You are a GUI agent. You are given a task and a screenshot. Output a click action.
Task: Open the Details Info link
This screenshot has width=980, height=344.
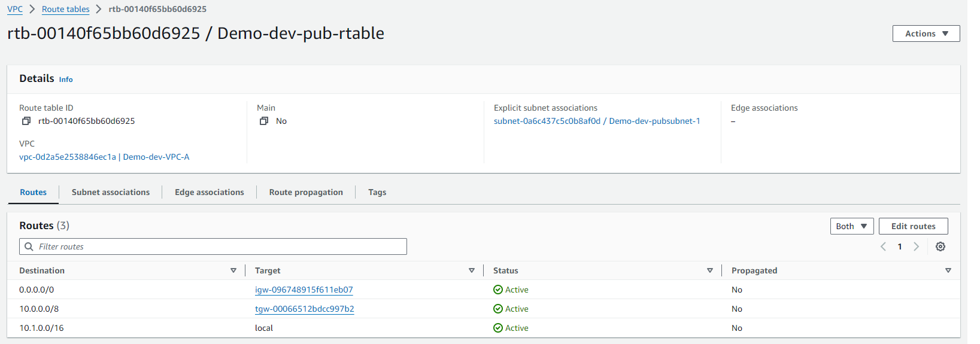pos(66,80)
